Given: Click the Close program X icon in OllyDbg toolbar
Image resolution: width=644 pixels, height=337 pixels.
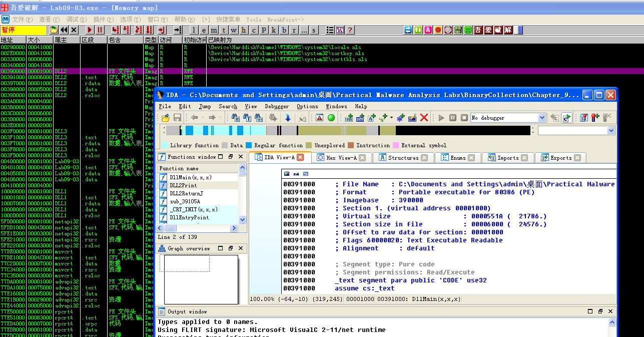Looking at the screenshot, I should coord(74,30).
